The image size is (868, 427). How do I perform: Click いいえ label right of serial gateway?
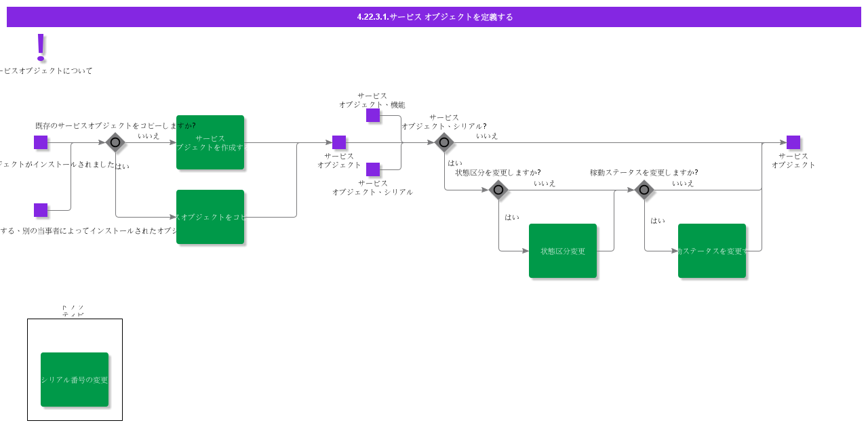pos(487,136)
